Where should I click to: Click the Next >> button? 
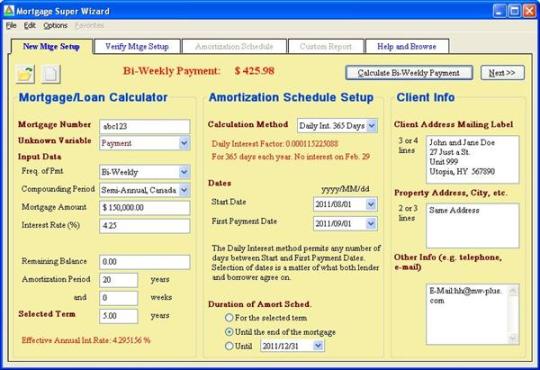point(502,73)
